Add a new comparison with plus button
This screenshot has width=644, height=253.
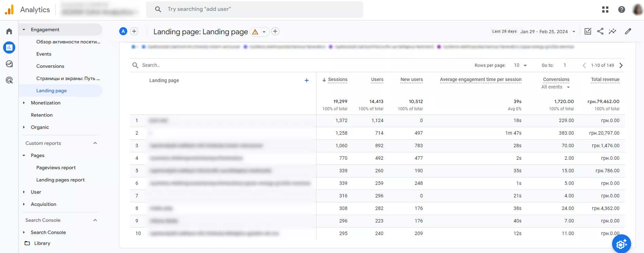pos(134,31)
